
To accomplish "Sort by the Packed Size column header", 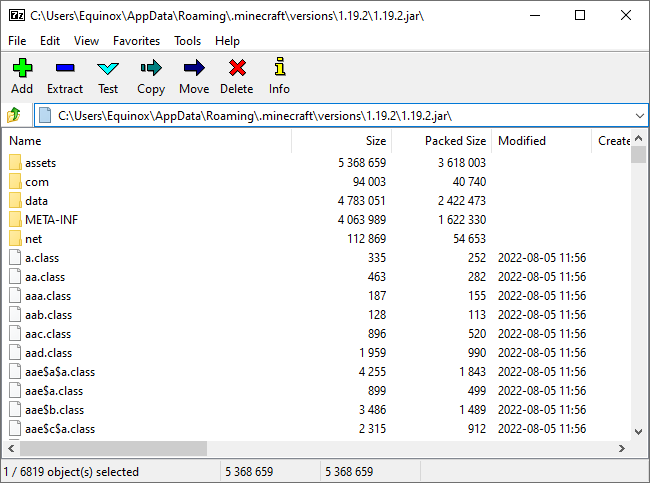I will pyautogui.click(x=441, y=141).
